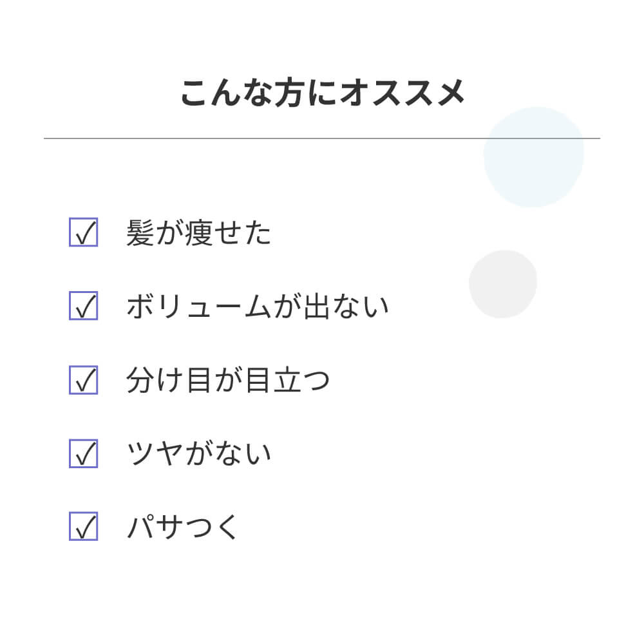Toggle the パサつく checkbox

tap(83, 527)
